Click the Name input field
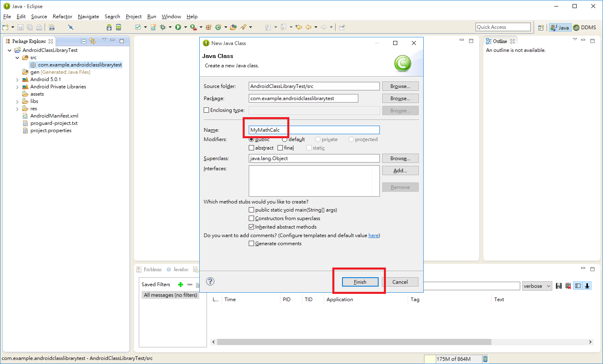 314,130
